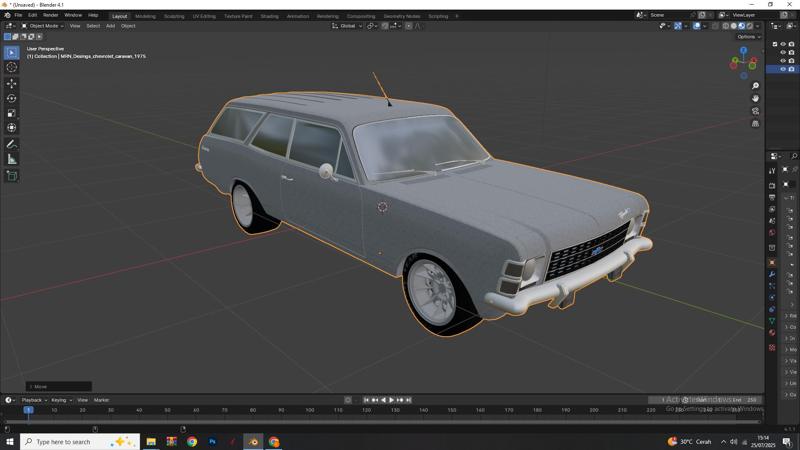Open the Render menu
The width and height of the screenshot is (800, 450).
click(x=50, y=15)
